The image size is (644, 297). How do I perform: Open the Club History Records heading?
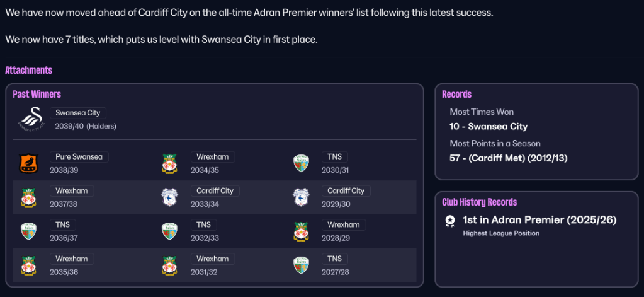(x=479, y=202)
